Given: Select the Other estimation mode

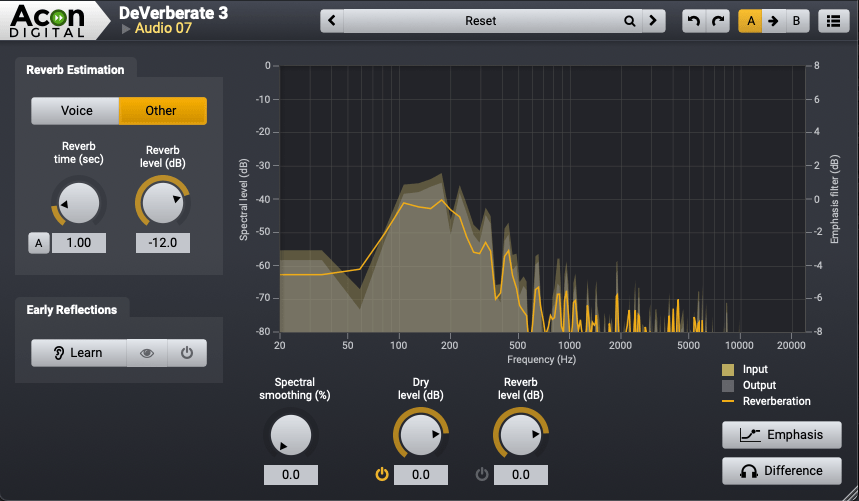Looking at the screenshot, I should coord(162,110).
